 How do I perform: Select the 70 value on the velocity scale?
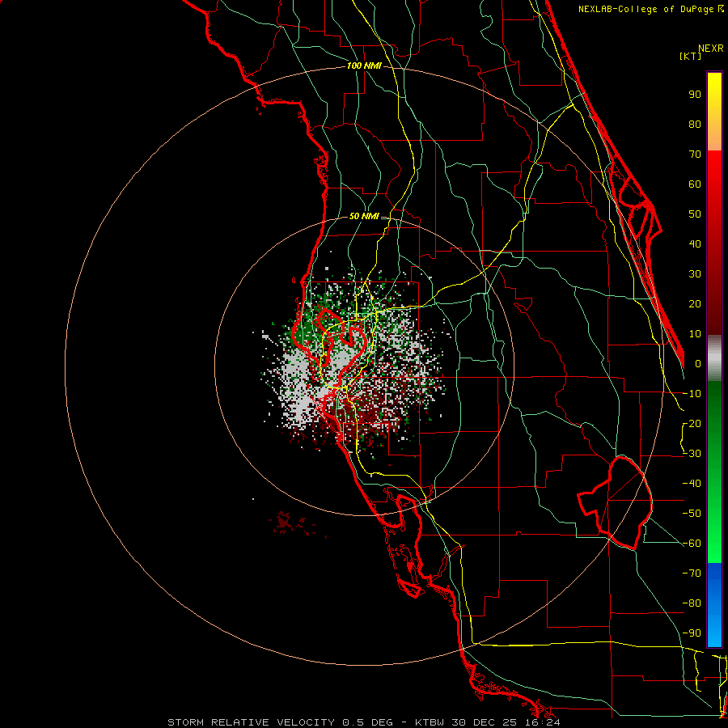(695, 154)
